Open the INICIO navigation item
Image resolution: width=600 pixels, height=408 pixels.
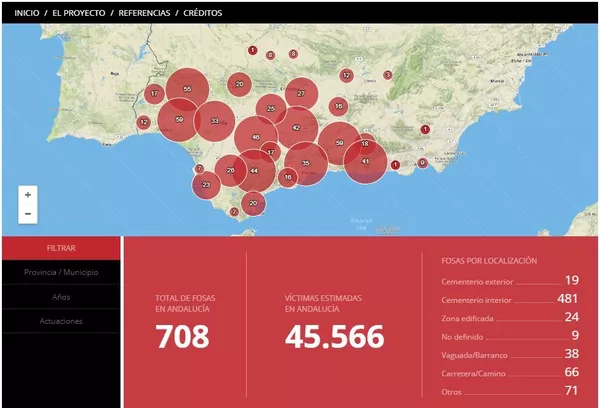tap(27, 13)
